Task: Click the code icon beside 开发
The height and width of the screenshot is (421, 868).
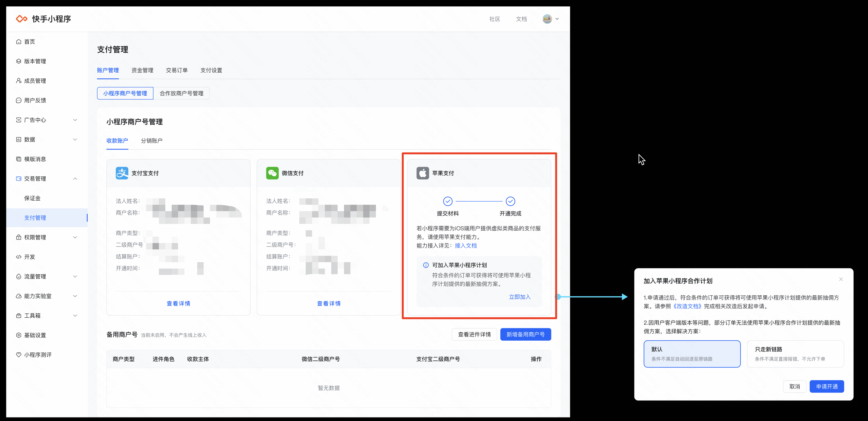Action: coord(19,257)
